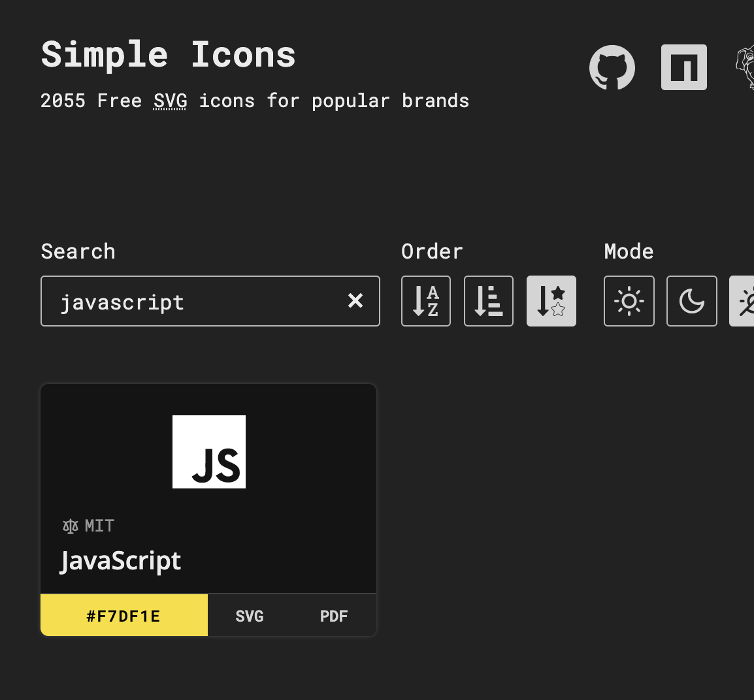Viewport: 754px width, 700px height.
Task: Download JavaScript icon as SVG
Action: coord(250,616)
